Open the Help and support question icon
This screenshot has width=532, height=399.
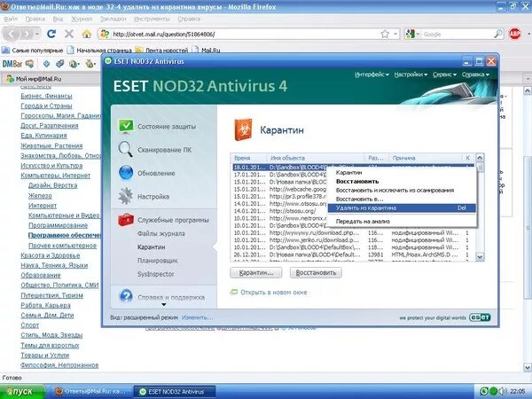[126, 296]
